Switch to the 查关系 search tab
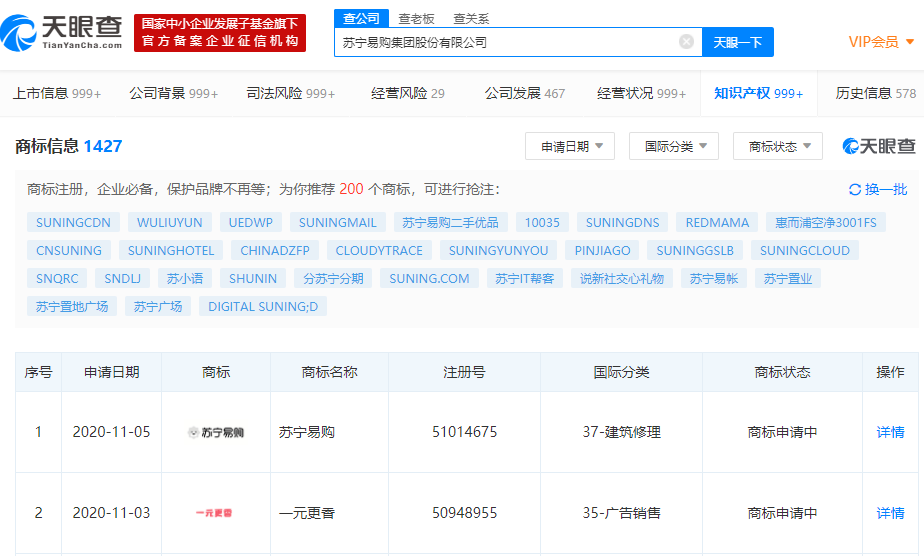The width and height of the screenshot is (924, 556). tap(471, 19)
